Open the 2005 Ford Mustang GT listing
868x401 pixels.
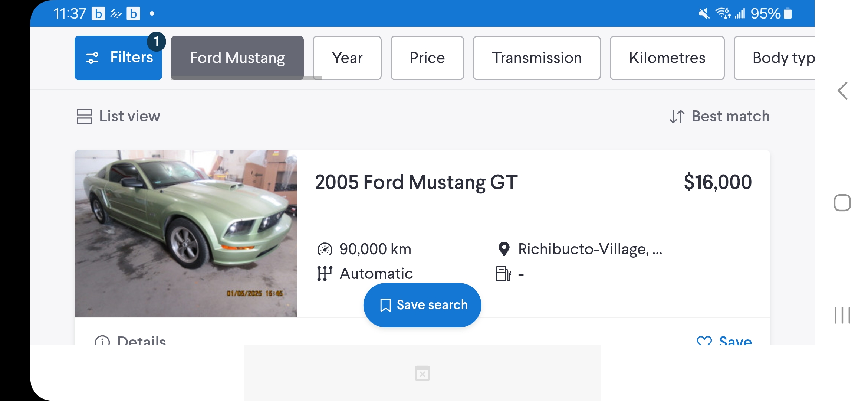click(416, 182)
